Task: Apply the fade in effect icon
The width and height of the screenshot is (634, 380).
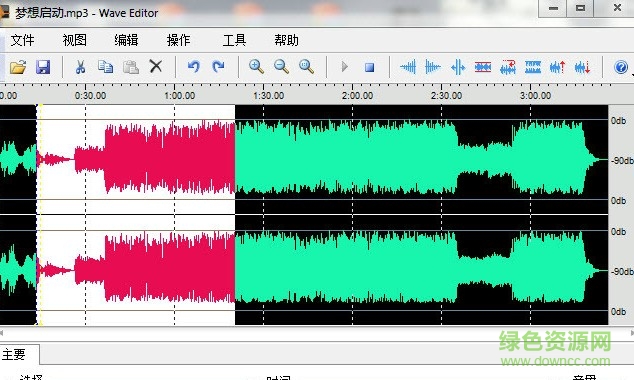Action: pyautogui.click(x=408, y=67)
